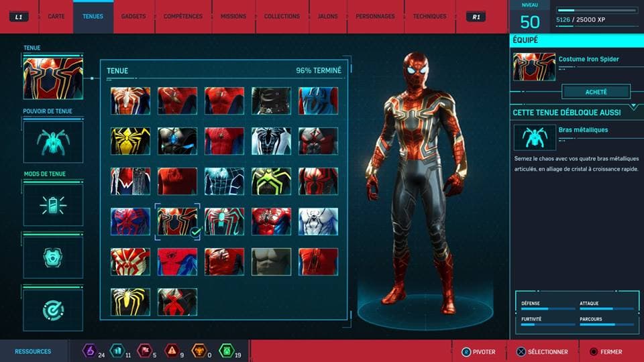Click the orange token showing 0
Screen dimensions: 644x362
[199, 351]
